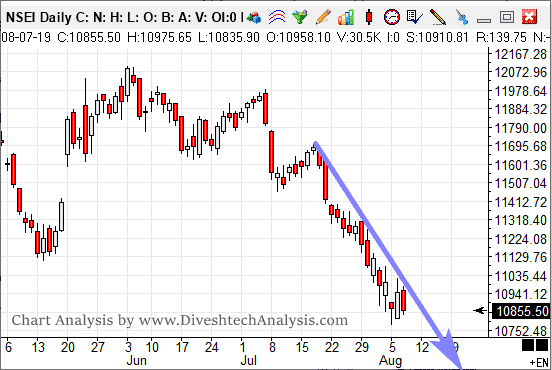Click the 11884.32 price axis label
Viewport: 552px width, 370px height.
(520, 109)
